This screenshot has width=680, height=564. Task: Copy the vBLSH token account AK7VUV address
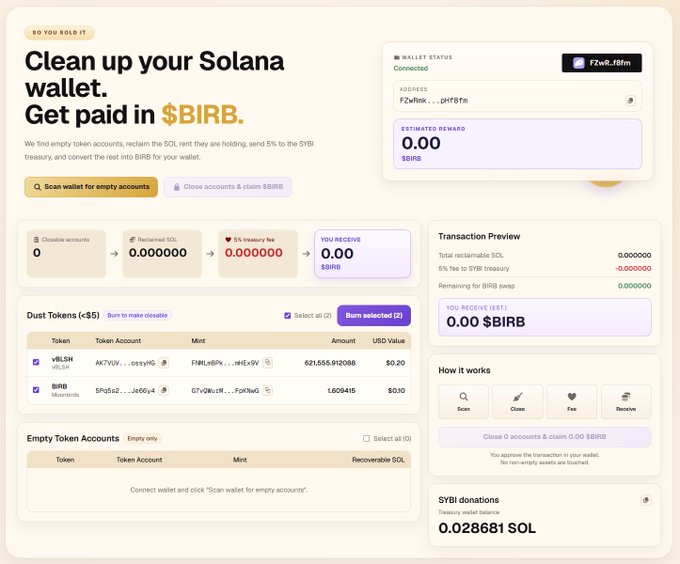[x=163, y=363]
